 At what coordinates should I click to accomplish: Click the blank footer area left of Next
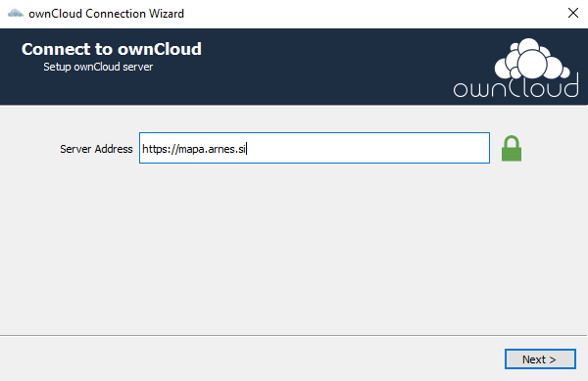coord(251,358)
